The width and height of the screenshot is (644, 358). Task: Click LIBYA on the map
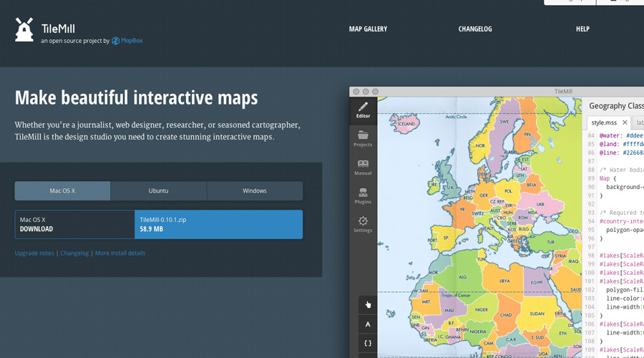504,281
